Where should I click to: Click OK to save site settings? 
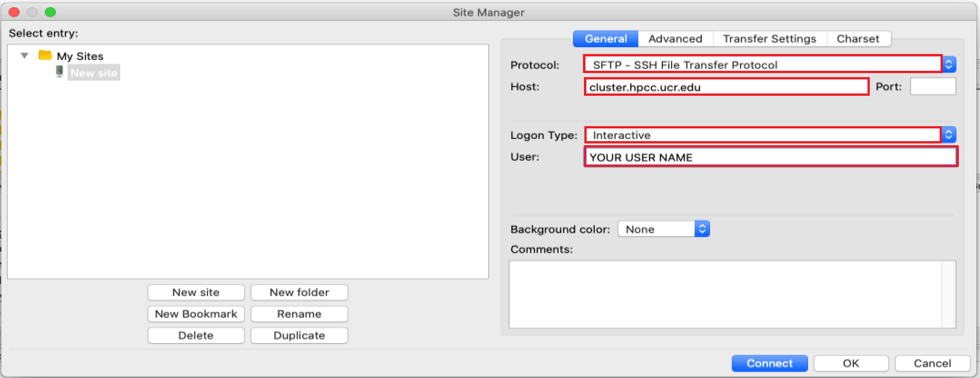point(851,363)
